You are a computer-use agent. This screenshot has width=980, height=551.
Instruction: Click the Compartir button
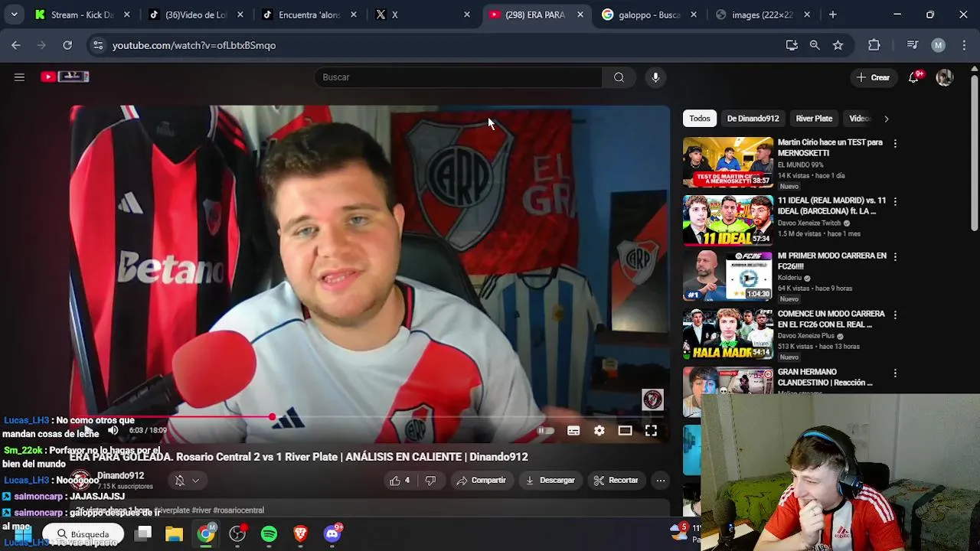pos(481,481)
